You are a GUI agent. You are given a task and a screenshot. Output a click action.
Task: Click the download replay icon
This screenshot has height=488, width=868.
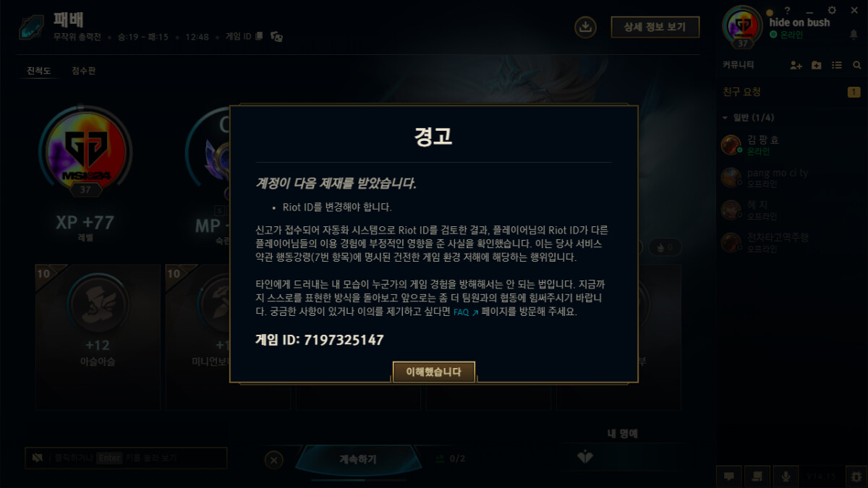[585, 27]
